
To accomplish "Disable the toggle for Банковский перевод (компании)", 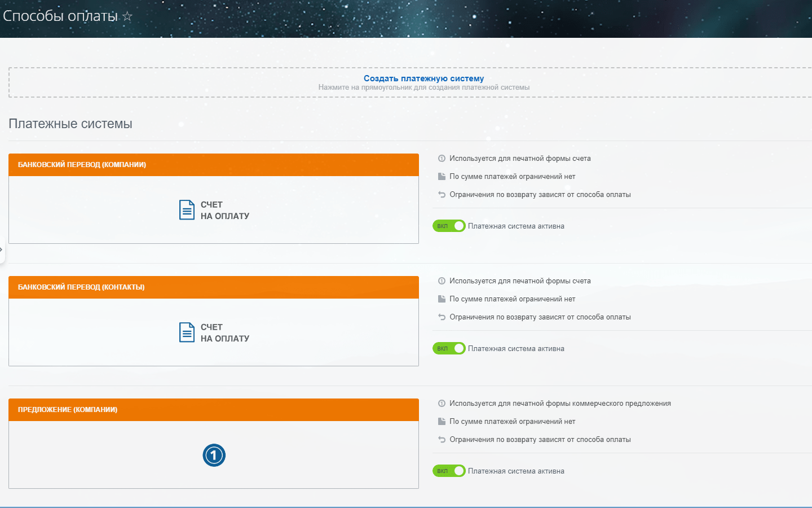I will click(449, 226).
